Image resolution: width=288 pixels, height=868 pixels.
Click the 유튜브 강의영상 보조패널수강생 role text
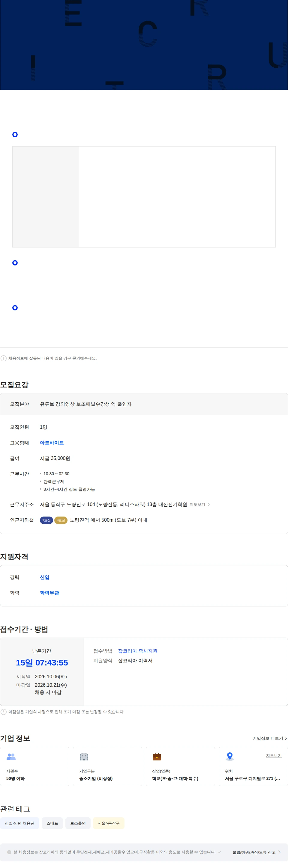tap(86, 404)
